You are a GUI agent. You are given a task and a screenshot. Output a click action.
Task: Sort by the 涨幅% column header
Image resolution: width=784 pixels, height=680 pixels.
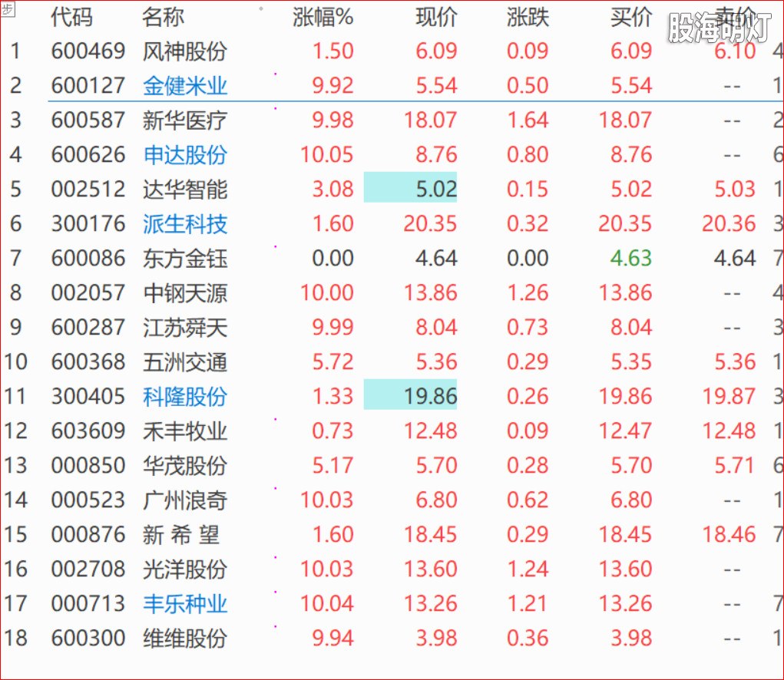(323, 17)
